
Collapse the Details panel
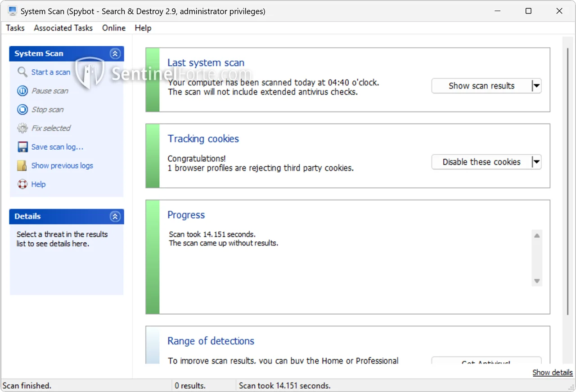tap(115, 216)
